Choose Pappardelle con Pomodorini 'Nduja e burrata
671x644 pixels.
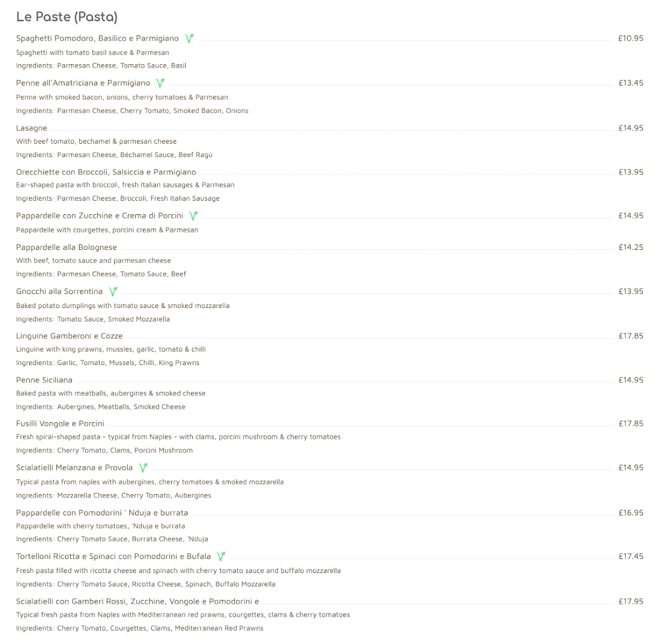click(102, 513)
